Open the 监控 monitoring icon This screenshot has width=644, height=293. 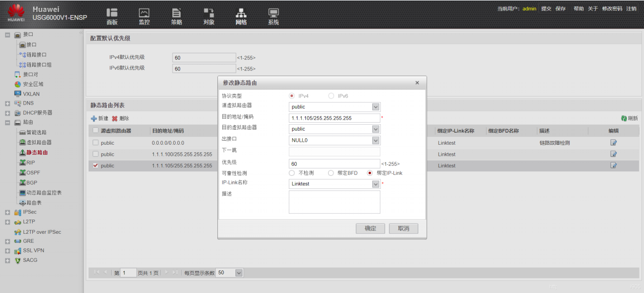point(144,13)
